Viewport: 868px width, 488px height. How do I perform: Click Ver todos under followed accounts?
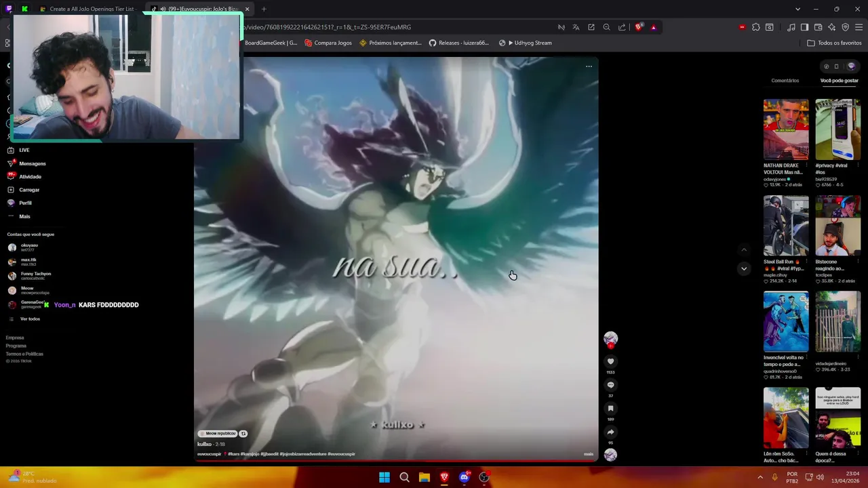[x=30, y=319]
